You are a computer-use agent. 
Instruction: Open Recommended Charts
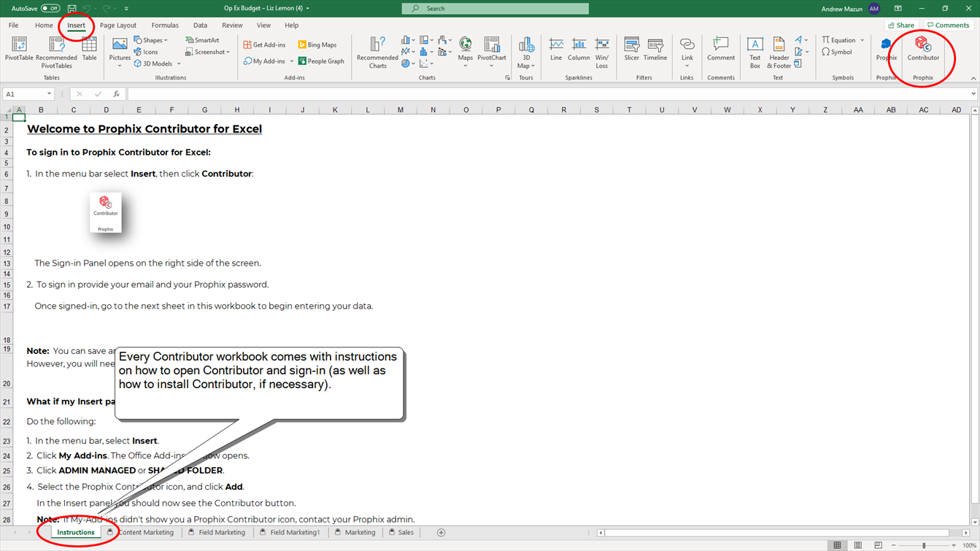[x=377, y=51]
